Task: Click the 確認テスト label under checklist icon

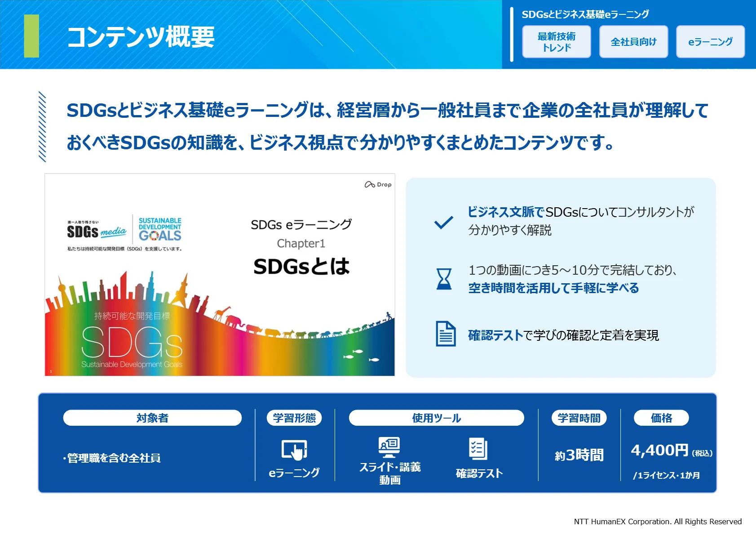Action: click(x=479, y=473)
